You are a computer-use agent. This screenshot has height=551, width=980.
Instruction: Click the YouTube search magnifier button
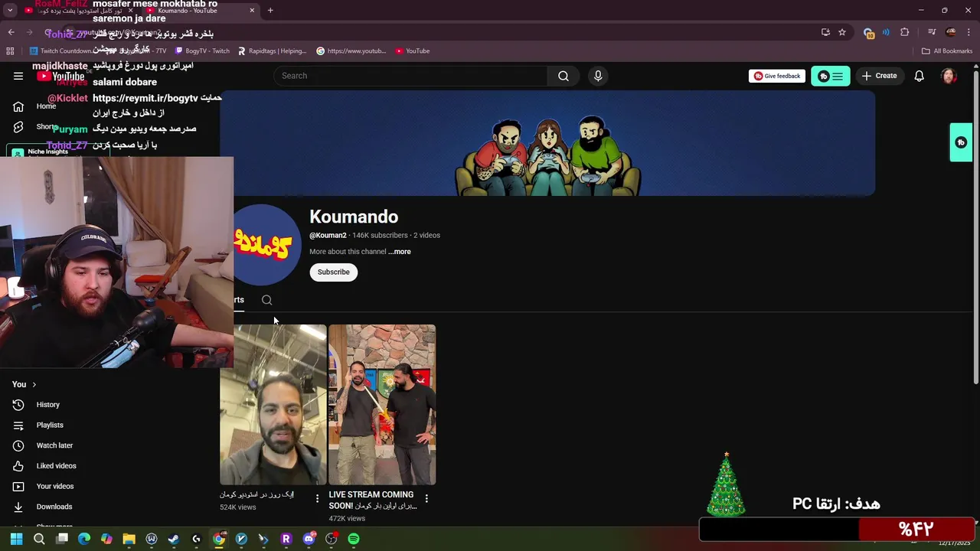[x=563, y=76]
